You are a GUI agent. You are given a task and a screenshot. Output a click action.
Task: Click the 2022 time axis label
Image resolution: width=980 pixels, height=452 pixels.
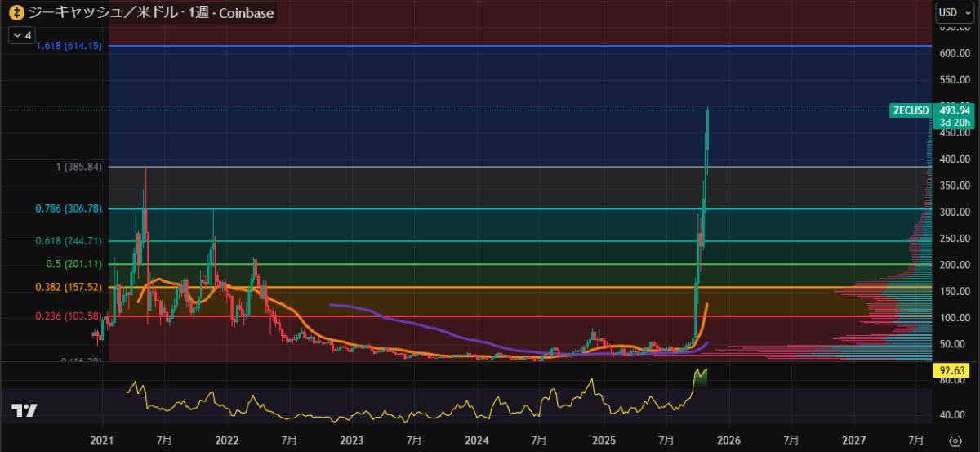tap(226, 440)
